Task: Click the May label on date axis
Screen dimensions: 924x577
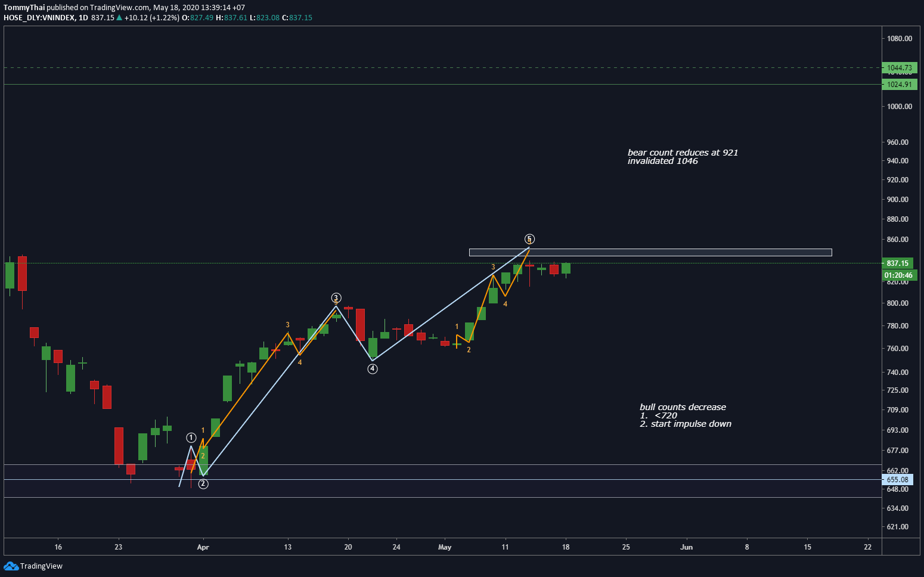Action: 445,547
